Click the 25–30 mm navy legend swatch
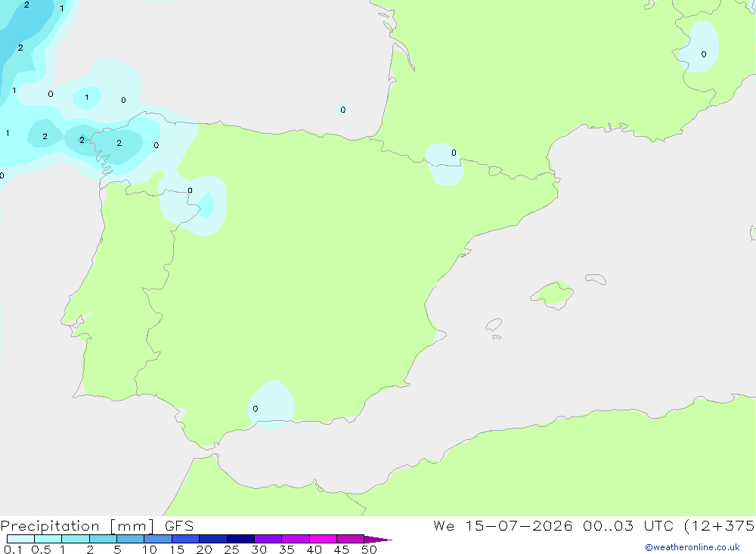The width and height of the screenshot is (756, 554). pyautogui.click(x=240, y=539)
